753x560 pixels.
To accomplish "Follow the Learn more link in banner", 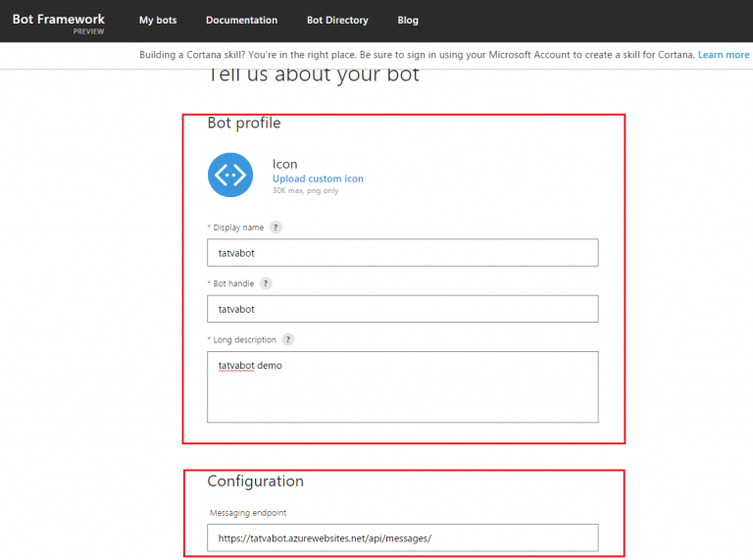I will click(724, 55).
